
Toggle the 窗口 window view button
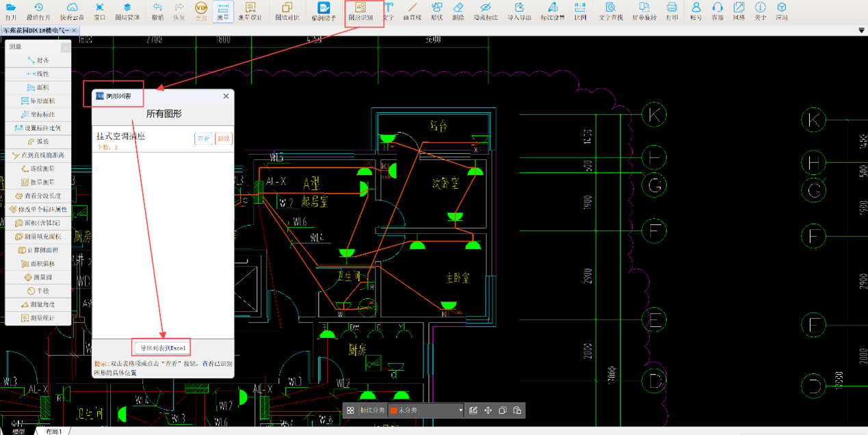pyautogui.click(x=100, y=11)
